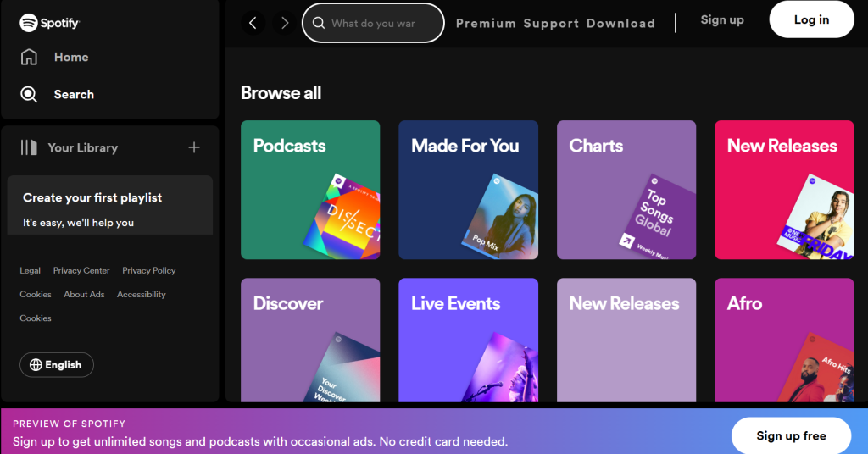Click the Sign up free button
Screen dimensions: 868x454
tap(791, 435)
